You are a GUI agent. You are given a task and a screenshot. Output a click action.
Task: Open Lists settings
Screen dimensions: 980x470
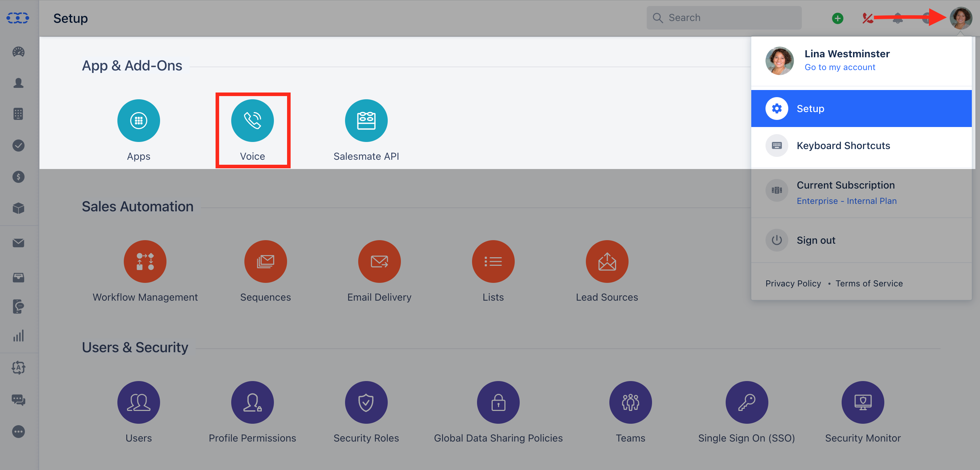[493, 262]
